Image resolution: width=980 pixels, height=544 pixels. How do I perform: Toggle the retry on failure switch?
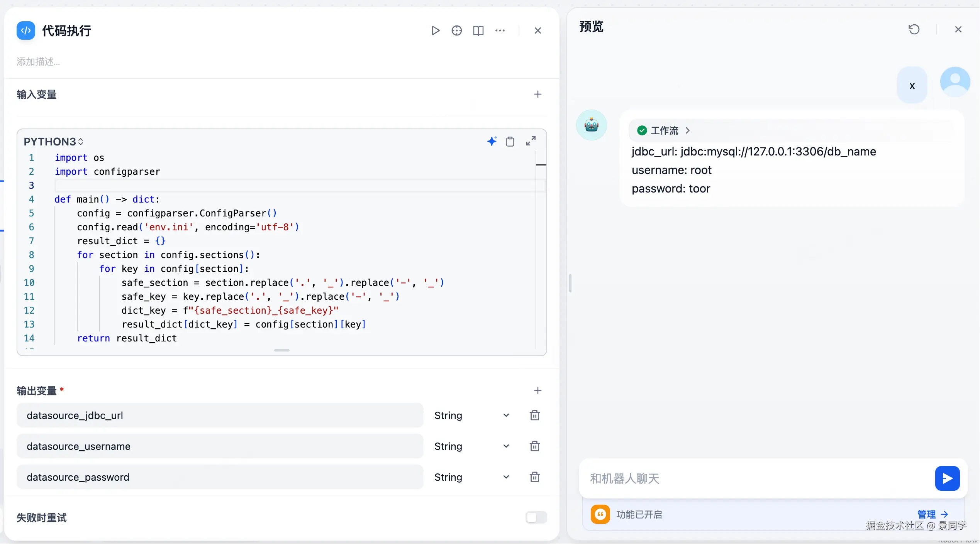[536, 517]
